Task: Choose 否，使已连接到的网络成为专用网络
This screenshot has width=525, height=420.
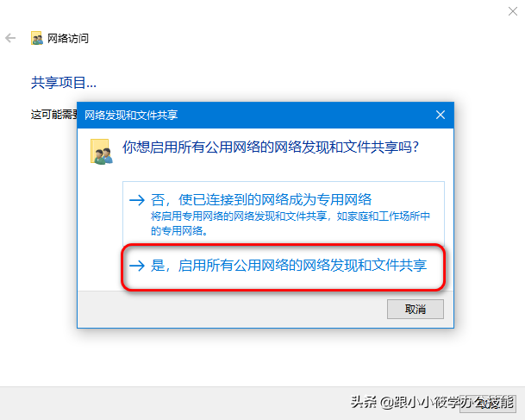Action: [284, 215]
